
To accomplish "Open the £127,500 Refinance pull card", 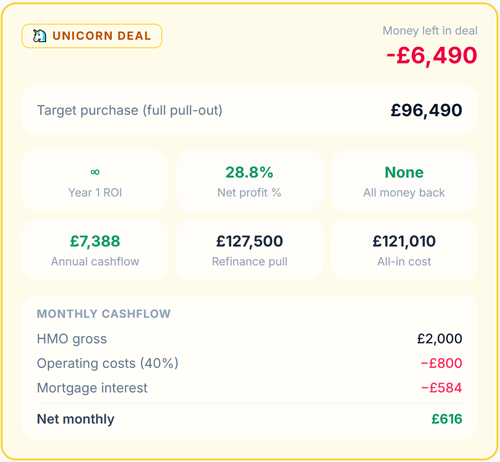I will (x=249, y=249).
